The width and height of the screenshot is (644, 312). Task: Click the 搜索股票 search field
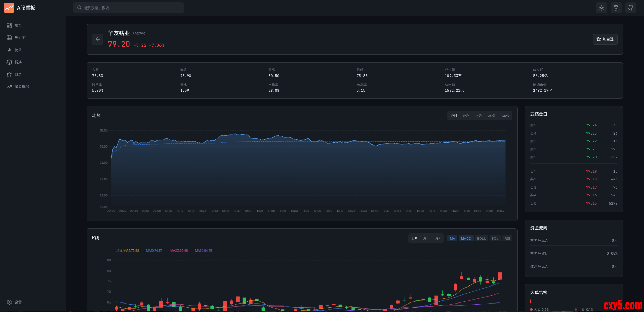[x=129, y=8]
